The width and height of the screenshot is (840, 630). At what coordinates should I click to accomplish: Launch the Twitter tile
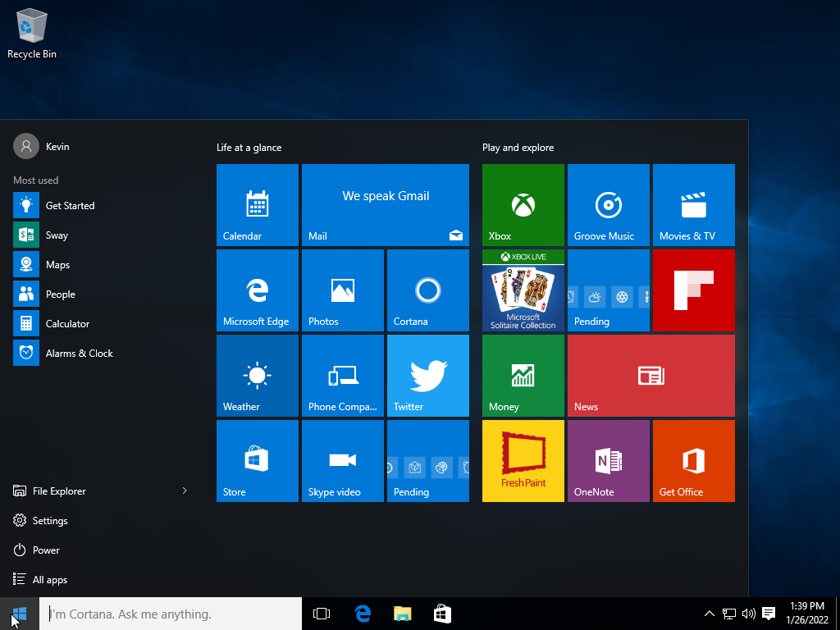pyautogui.click(x=428, y=376)
